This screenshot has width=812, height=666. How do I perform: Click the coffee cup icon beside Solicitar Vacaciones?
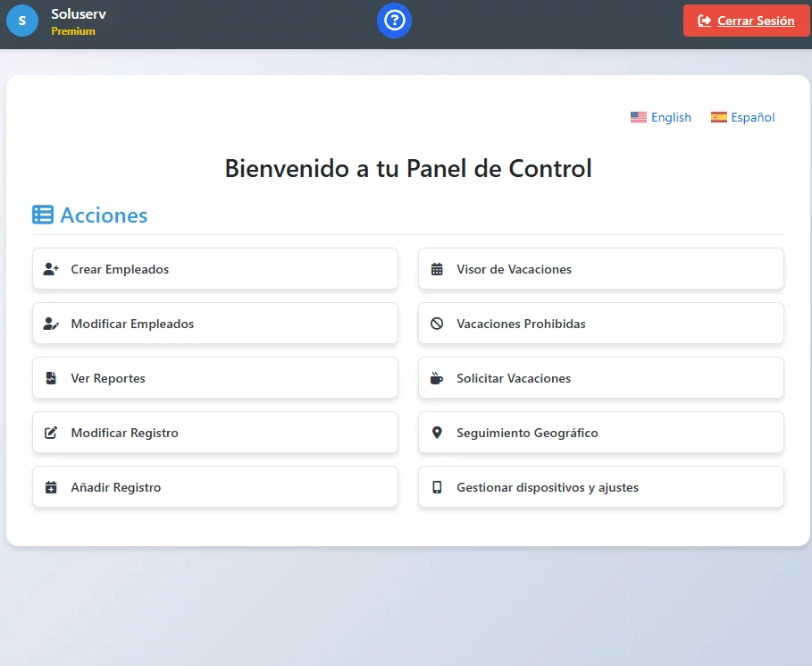437,378
